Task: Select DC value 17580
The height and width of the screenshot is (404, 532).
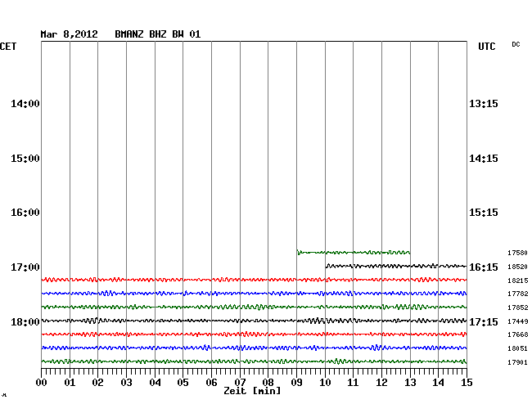Action: click(518, 253)
